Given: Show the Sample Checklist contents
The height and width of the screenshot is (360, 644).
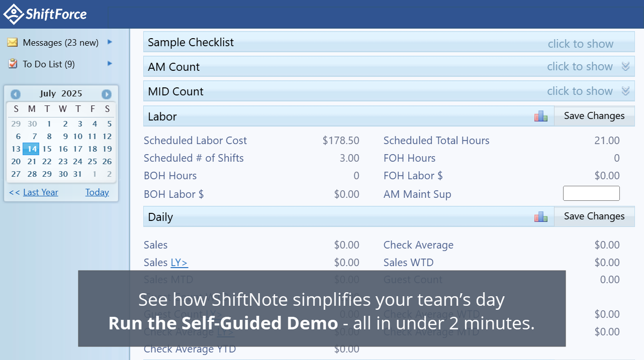Looking at the screenshot, I should pos(580,43).
